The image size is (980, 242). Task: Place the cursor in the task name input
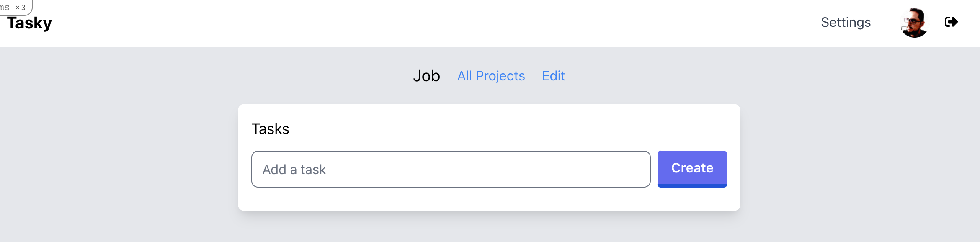pyautogui.click(x=451, y=169)
